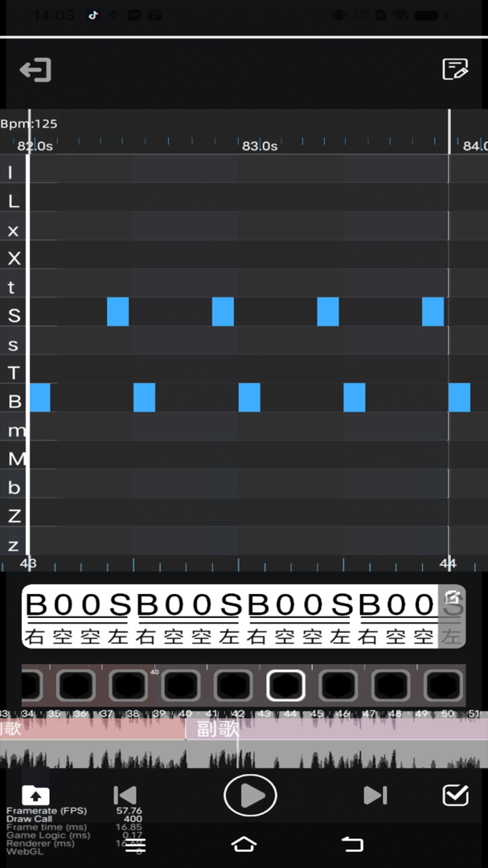Tap the small edit icon beside beat text

[452, 598]
